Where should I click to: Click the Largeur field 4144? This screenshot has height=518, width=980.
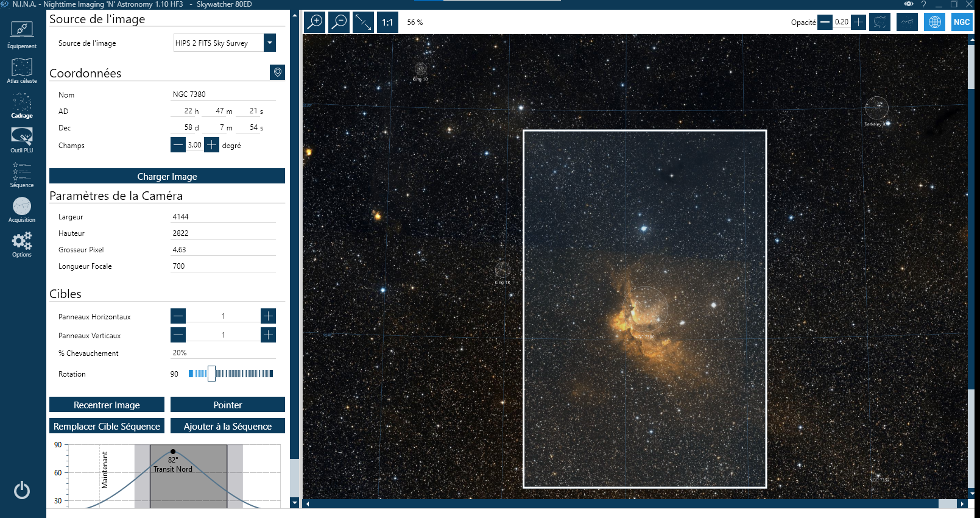click(x=224, y=216)
